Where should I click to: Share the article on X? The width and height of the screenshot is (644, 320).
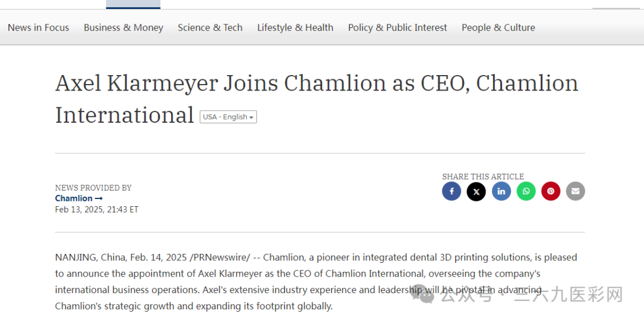click(476, 191)
